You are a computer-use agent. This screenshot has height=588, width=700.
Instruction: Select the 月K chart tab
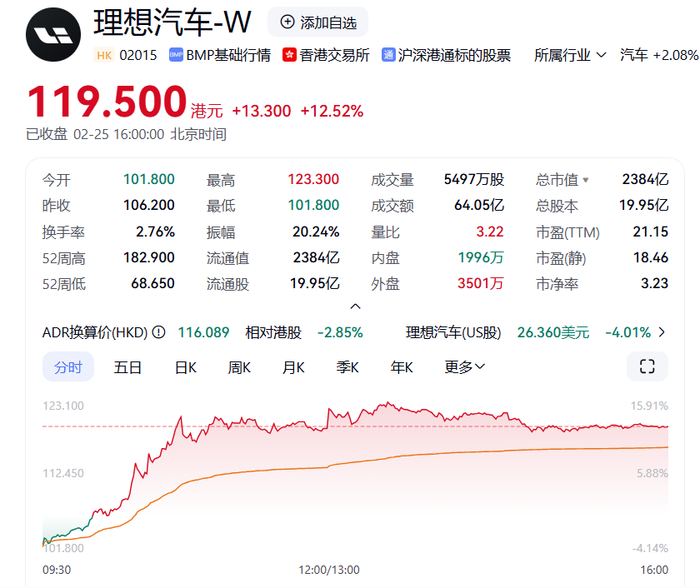click(293, 367)
